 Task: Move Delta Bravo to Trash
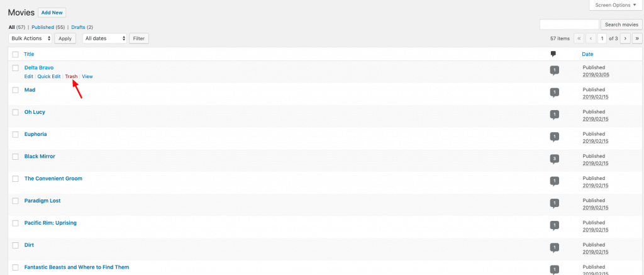click(x=71, y=76)
